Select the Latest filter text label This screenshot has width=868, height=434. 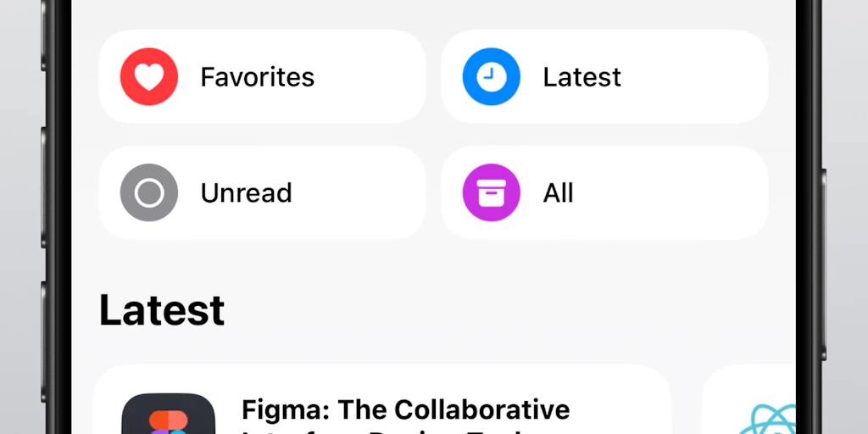581,77
